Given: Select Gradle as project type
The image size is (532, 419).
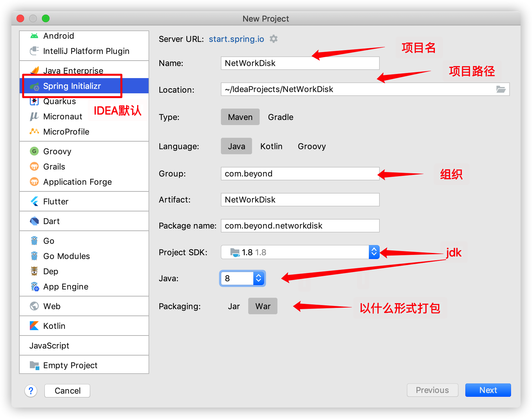Looking at the screenshot, I should coord(281,117).
